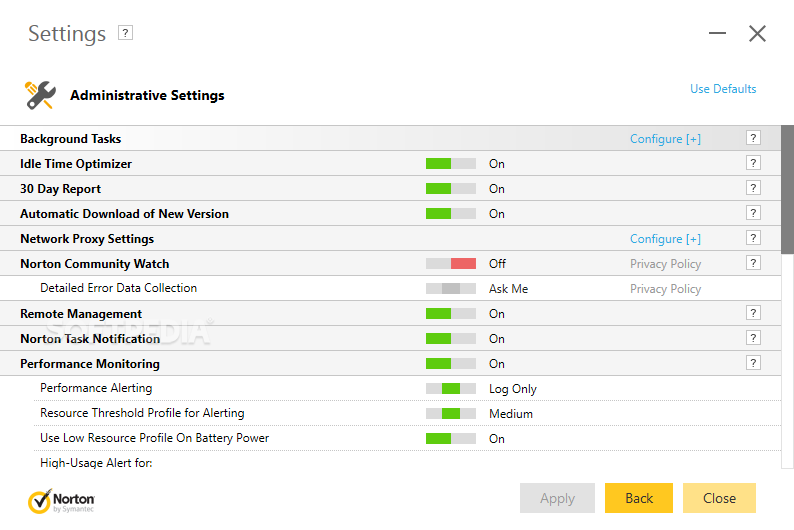Expand Configure [+] for Network Proxy Settings
Screen dimensions: 794x530
point(665,239)
